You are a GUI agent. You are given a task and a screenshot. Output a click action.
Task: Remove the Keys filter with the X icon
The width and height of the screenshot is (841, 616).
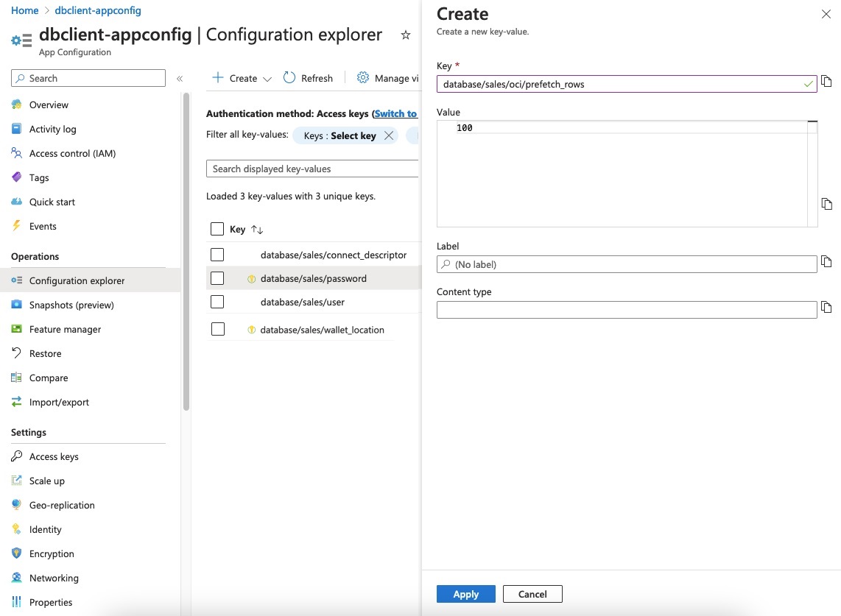(389, 135)
